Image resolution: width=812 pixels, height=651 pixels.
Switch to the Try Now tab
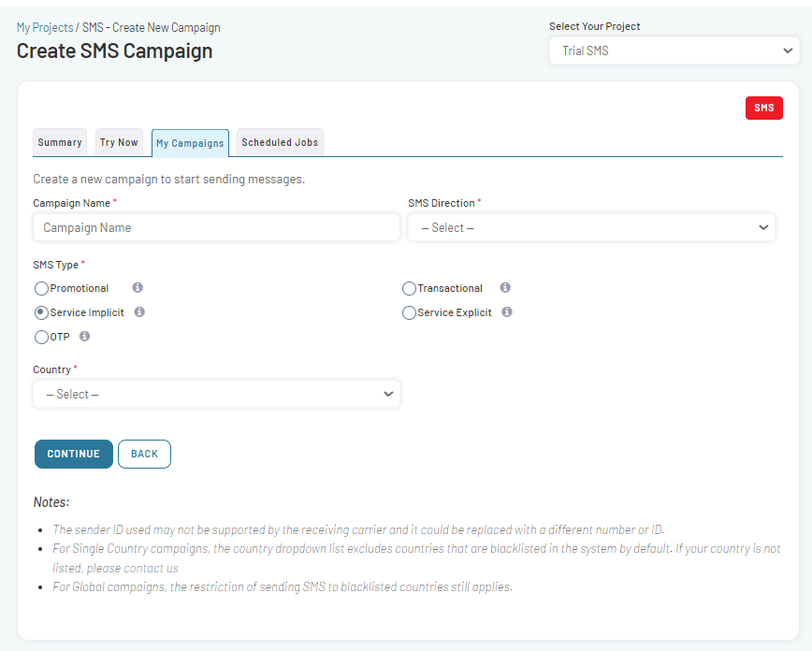click(x=119, y=142)
